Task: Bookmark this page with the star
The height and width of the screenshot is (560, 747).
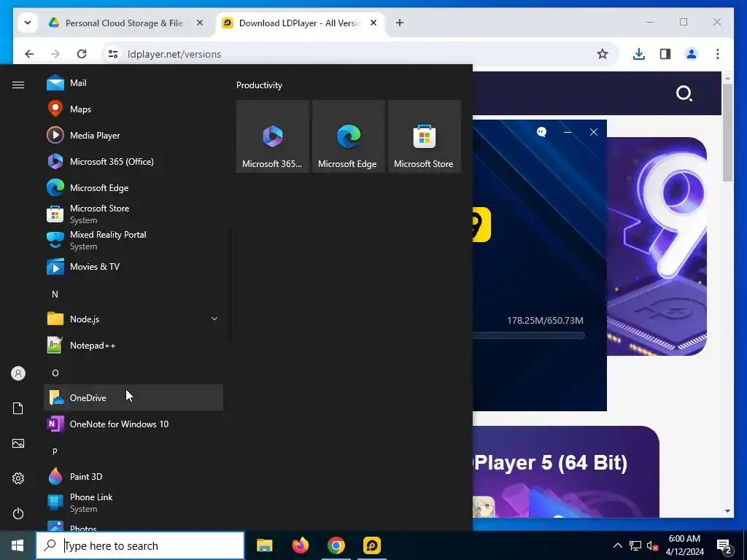Action: click(x=602, y=54)
